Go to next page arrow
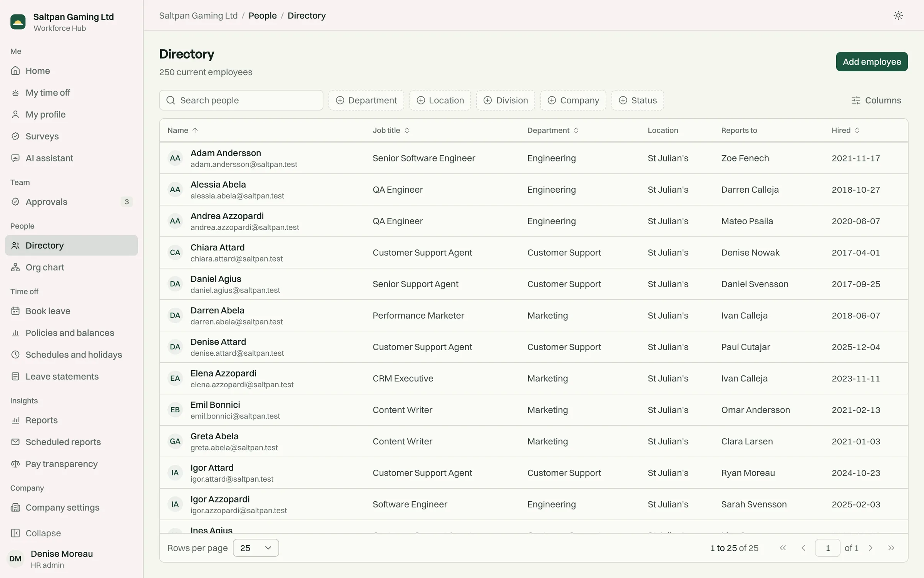 pyautogui.click(x=871, y=548)
